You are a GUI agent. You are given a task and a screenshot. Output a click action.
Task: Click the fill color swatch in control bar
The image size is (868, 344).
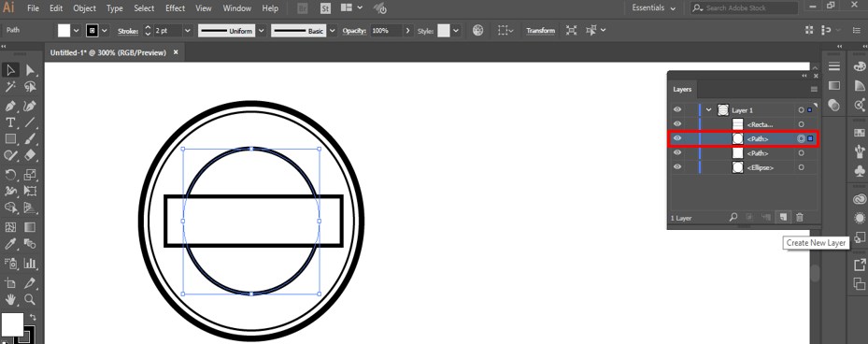(x=64, y=31)
